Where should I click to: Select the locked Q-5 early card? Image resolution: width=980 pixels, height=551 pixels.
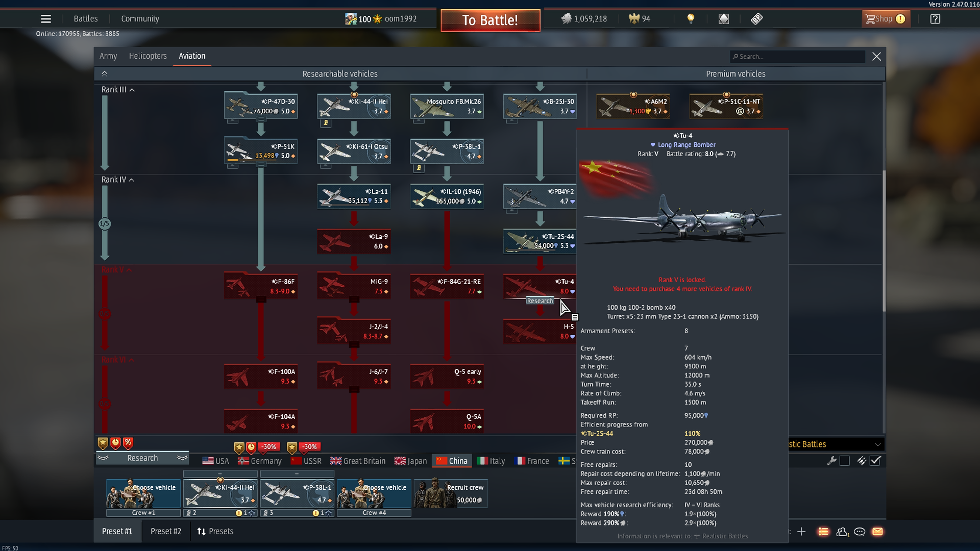point(447,376)
